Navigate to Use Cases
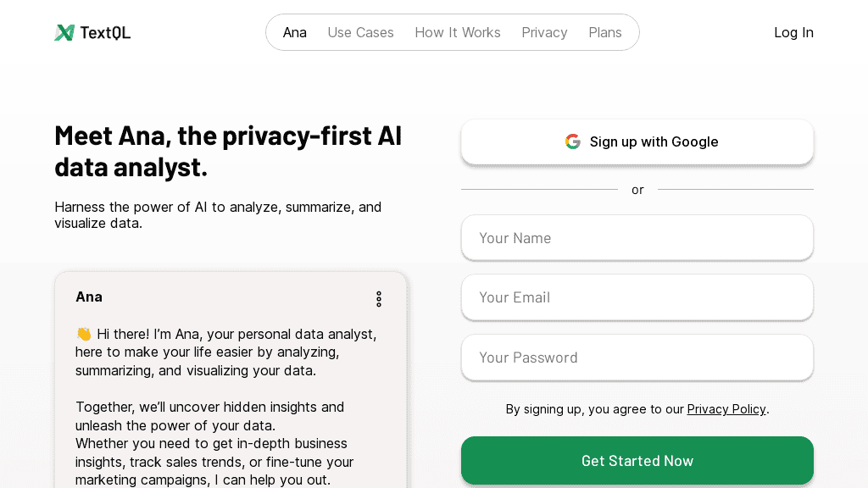The height and width of the screenshot is (488, 868). pos(360,32)
